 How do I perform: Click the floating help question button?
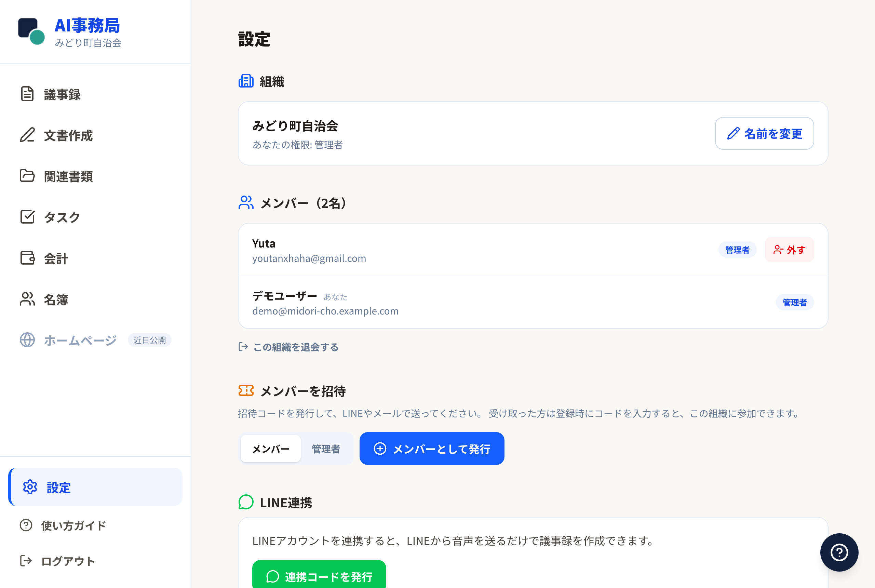tap(839, 552)
